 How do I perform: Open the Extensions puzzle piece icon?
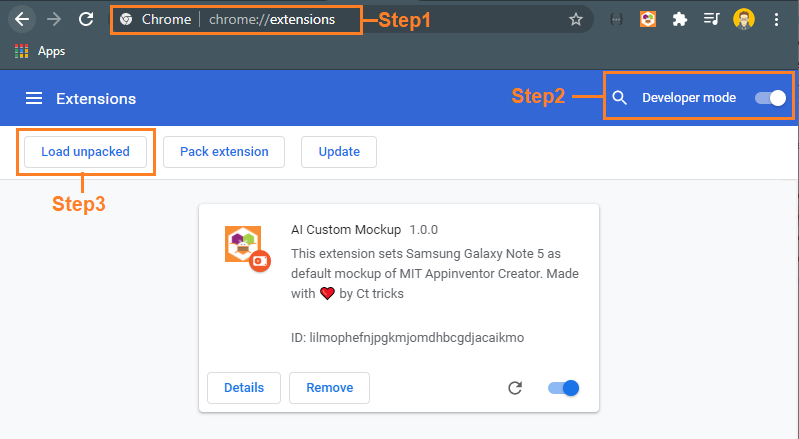coord(679,19)
